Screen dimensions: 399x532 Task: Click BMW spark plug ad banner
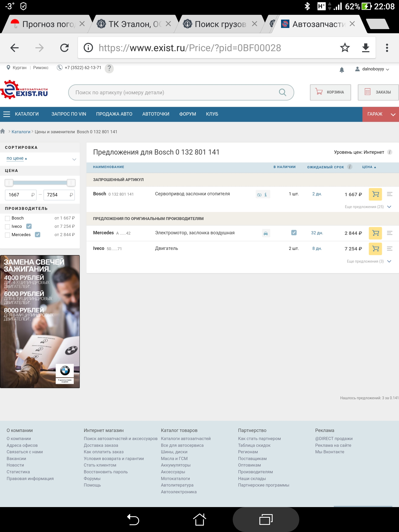(x=40, y=322)
